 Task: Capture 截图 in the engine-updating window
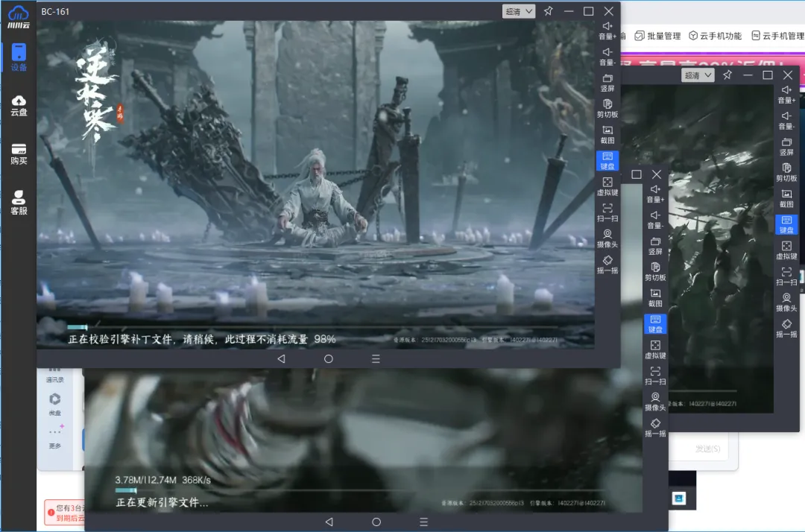(x=655, y=298)
